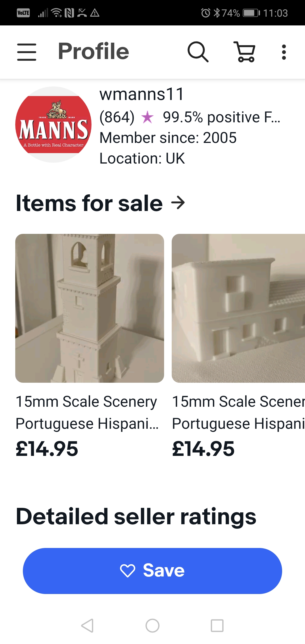Tap the purple feedback star icon
This screenshot has height=644, width=305.
[147, 117]
